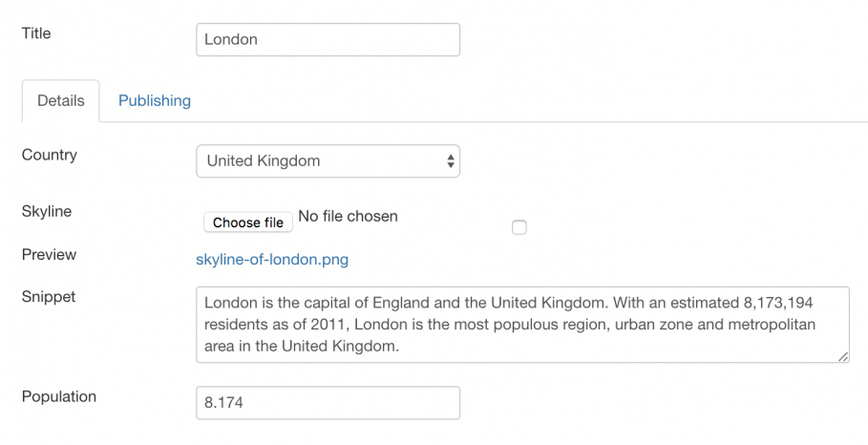This screenshot has height=445, width=868.
Task: Click the 8,173,194 figure in the Snippet text
Action: point(778,304)
